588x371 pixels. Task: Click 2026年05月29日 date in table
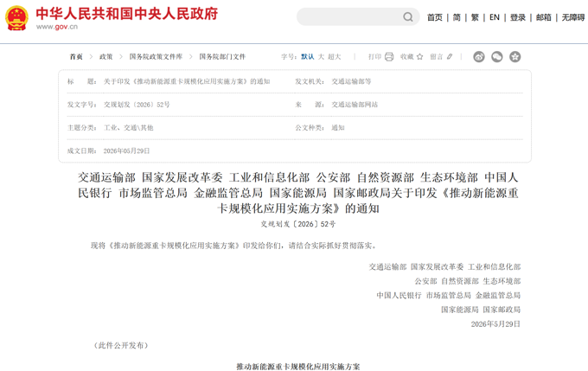[126, 150]
